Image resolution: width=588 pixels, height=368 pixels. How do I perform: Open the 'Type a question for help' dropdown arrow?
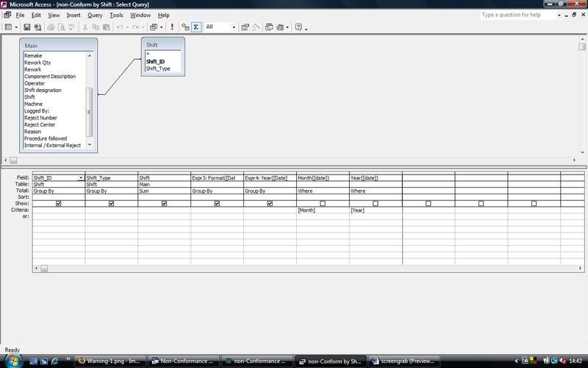coord(559,15)
